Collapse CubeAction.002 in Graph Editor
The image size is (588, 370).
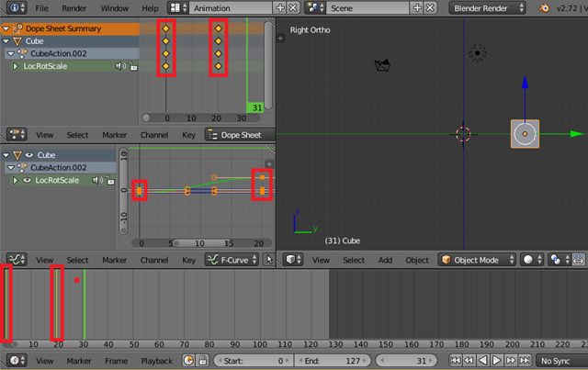click(x=11, y=168)
